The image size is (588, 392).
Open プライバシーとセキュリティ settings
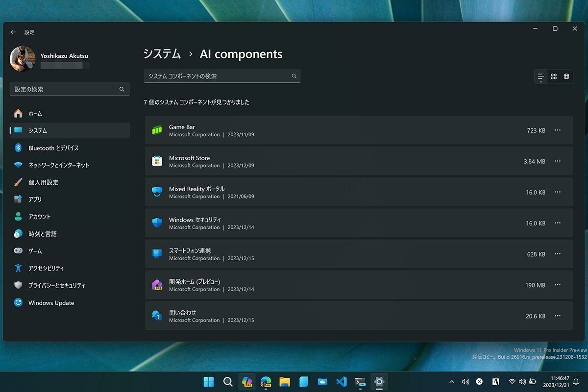[x=70, y=285]
